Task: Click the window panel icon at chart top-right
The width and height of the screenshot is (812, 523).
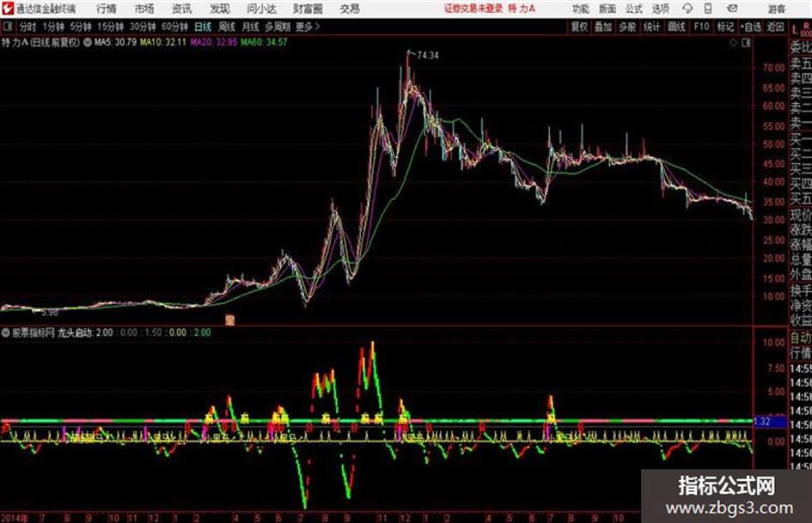Action: 746,43
